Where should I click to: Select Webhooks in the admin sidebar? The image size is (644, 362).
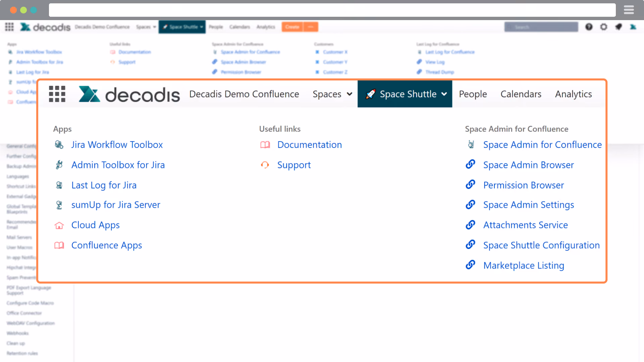17,333
